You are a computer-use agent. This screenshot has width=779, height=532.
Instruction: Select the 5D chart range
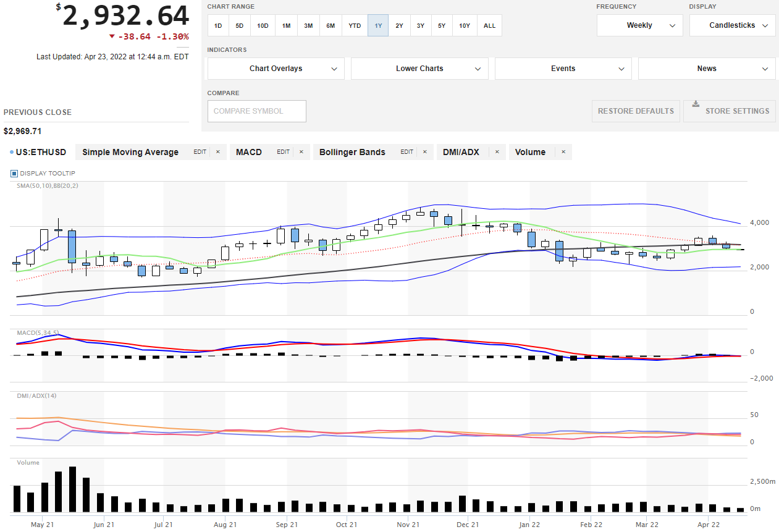239,26
